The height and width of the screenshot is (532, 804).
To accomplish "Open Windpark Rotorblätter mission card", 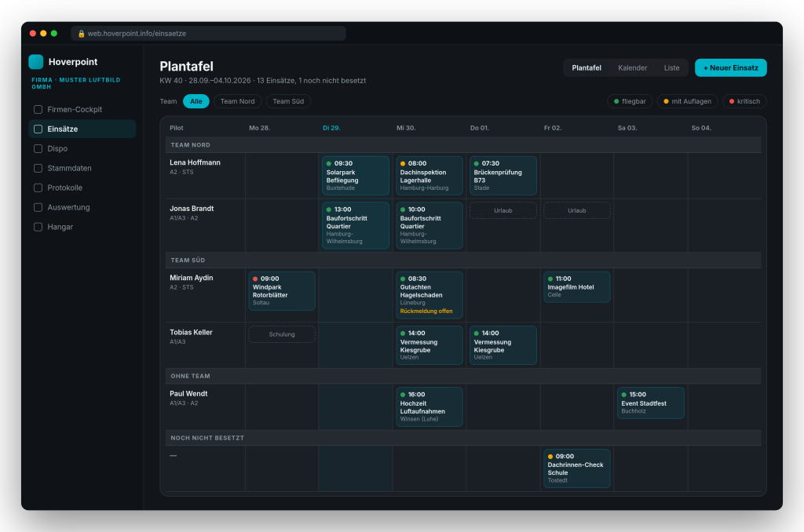I will pos(282,290).
